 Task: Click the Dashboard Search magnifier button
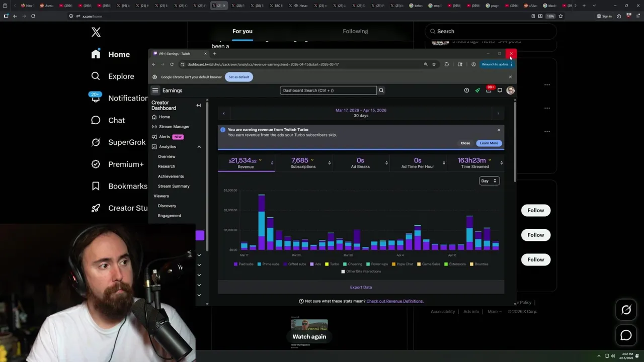[x=381, y=90]
